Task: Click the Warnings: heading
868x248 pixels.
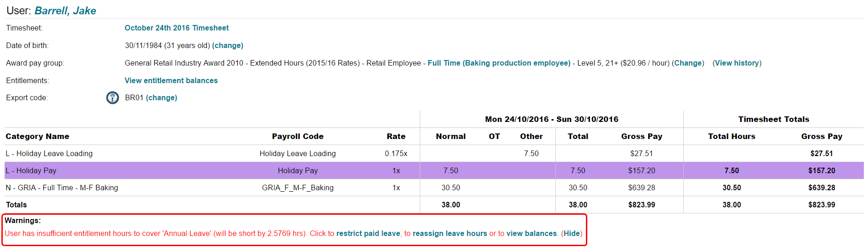Action: pyautogui.click(x=23, y=221)
